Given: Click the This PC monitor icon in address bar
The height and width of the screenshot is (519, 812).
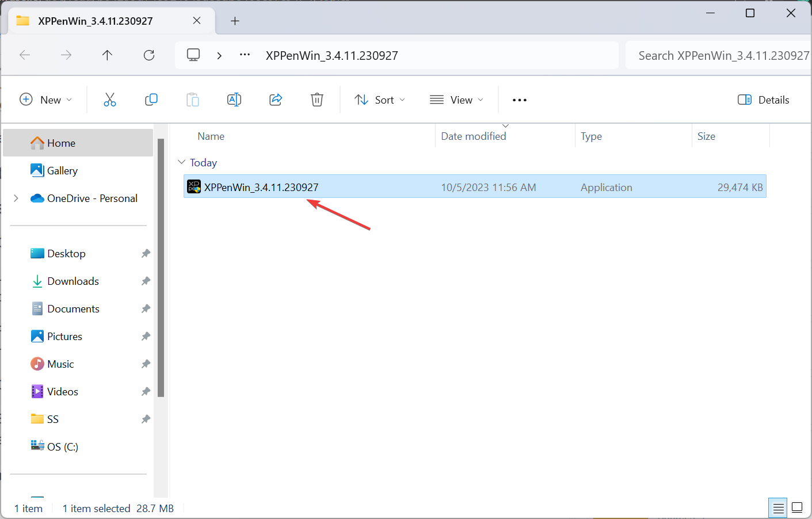Looking at the screenshot, I should 193,55.
